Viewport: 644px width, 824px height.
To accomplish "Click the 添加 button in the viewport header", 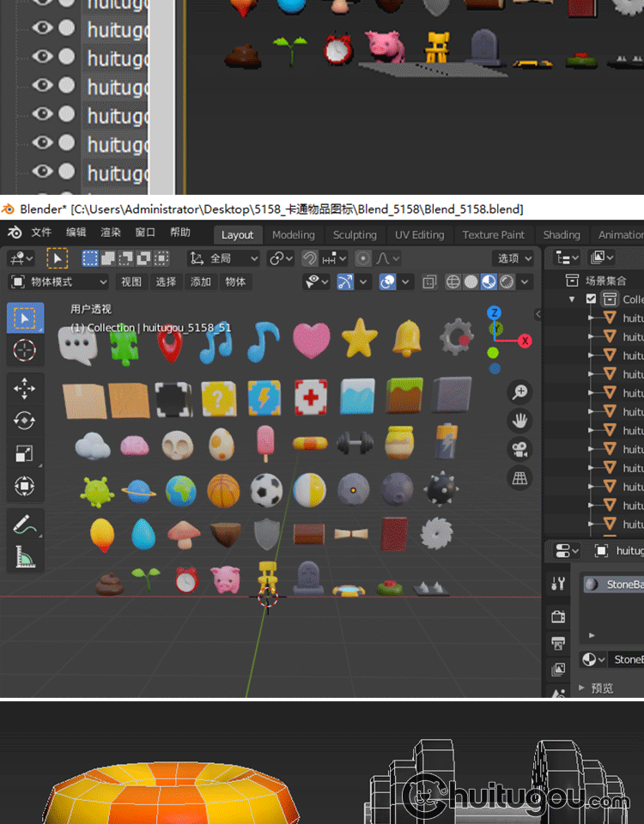I will pos(200,282).
